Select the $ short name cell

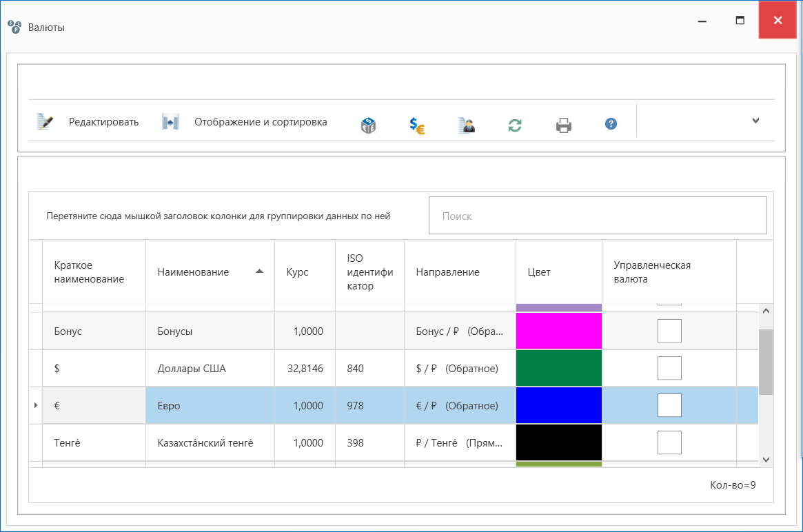[x=94, y=368]
